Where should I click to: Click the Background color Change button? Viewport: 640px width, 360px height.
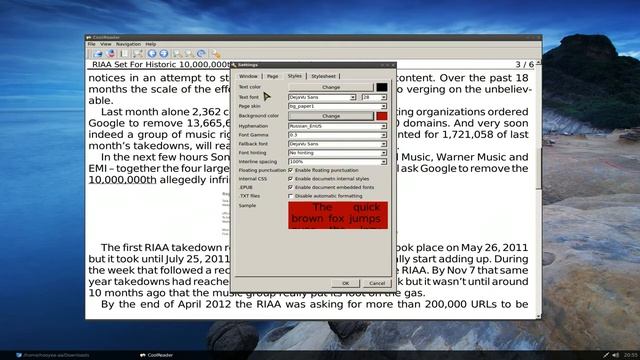[331, 116]
